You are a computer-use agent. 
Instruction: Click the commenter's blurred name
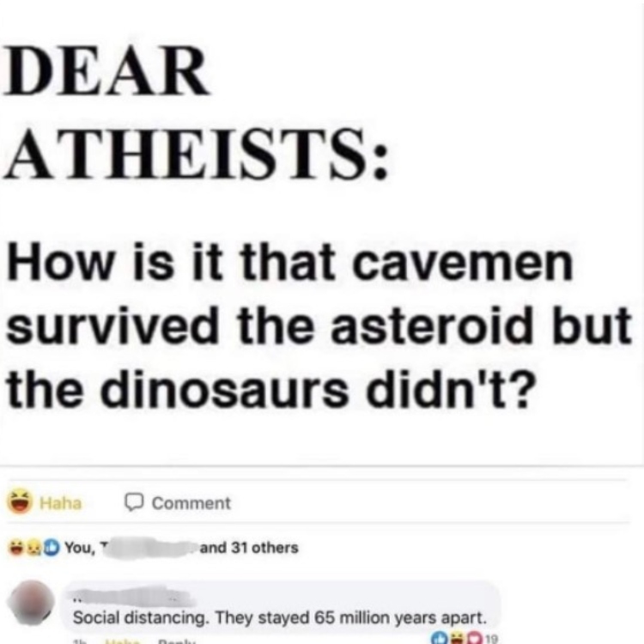[133, 598]
